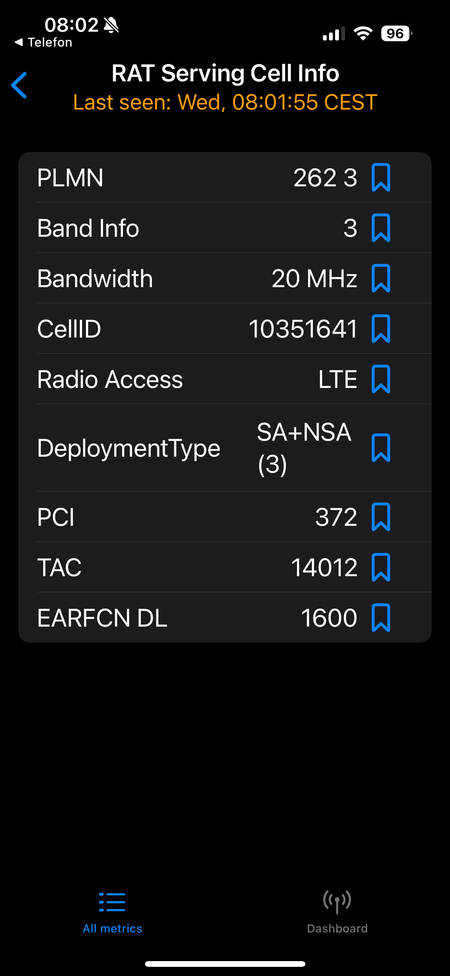Viewport: 450px width, 976px height.
Task: Tap the battery level indicator
Action: (x=396, y=34)
